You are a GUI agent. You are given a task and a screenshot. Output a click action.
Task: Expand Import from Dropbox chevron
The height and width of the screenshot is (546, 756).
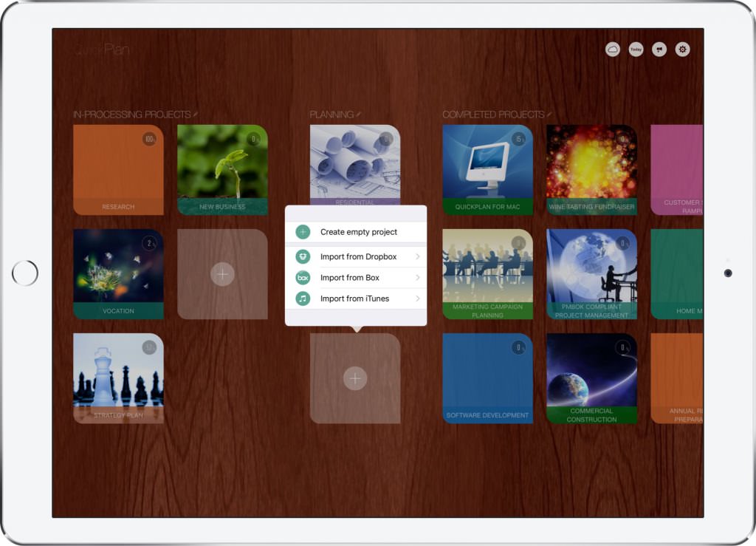[418, 256]
